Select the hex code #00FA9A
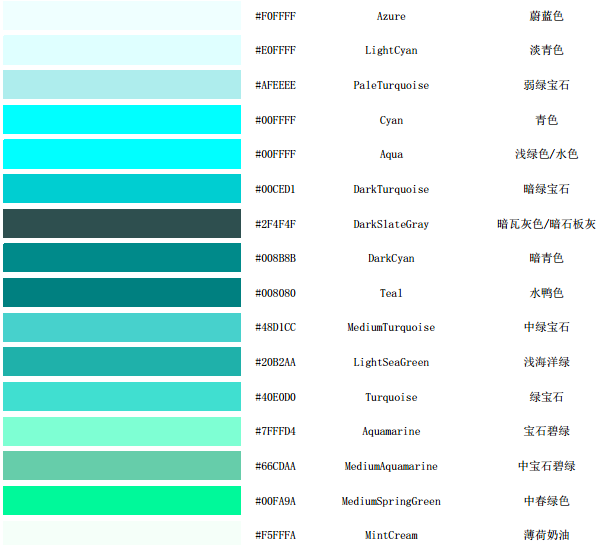611x545 pixels. click(275, 501)
